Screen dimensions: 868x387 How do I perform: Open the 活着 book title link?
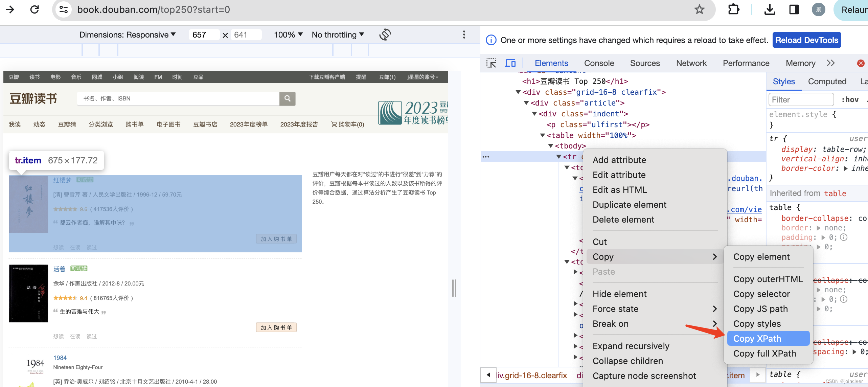coord(59,269)
